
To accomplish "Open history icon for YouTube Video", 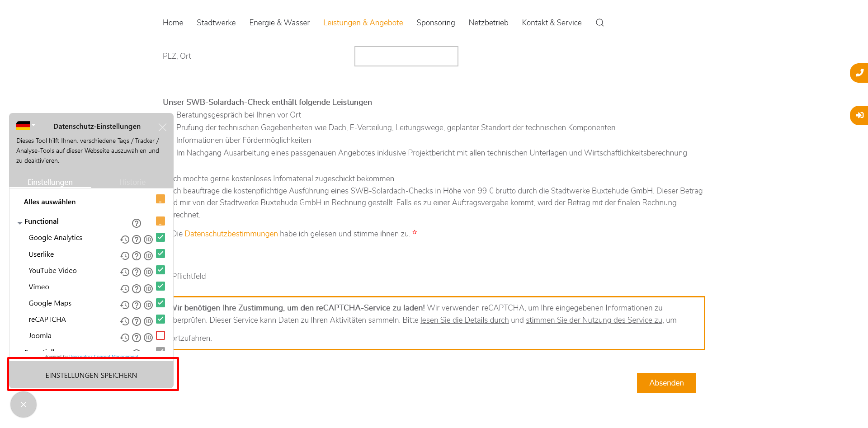I will coord(125,272).
